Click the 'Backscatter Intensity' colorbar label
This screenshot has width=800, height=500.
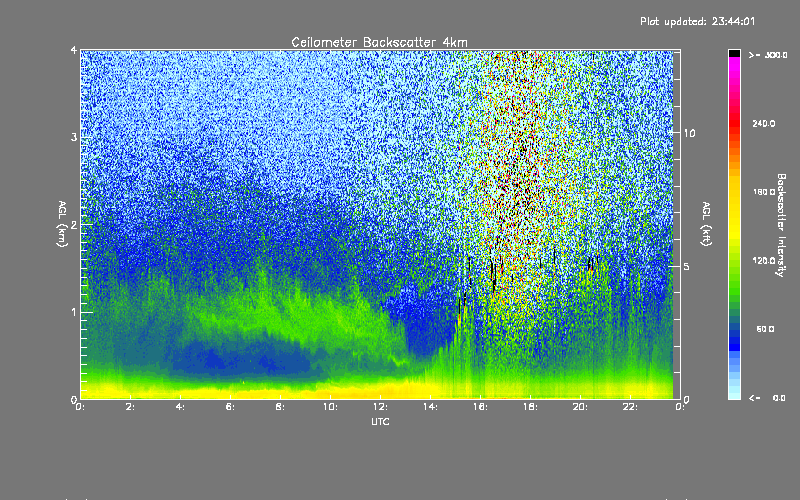click(781, 225)
